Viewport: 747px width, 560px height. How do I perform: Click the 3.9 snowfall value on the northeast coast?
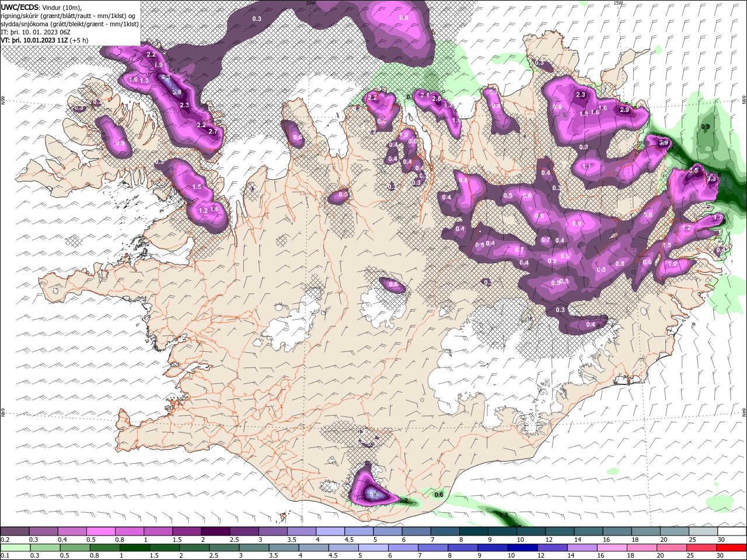point(664,142)
